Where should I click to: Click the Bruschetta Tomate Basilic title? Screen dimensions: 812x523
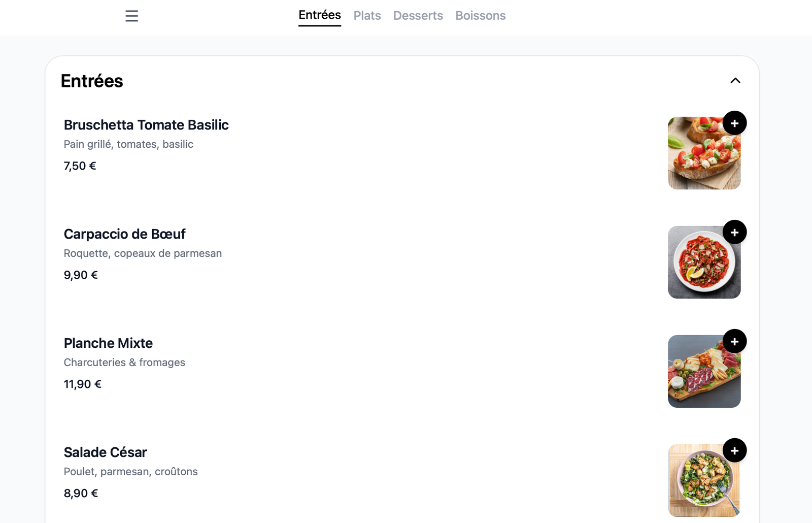point(146,125)
